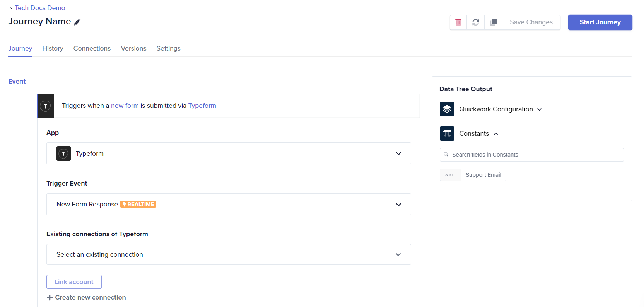Click the duplicate journey icon
This screenshot has height=307, width=644.
[494, 22]
